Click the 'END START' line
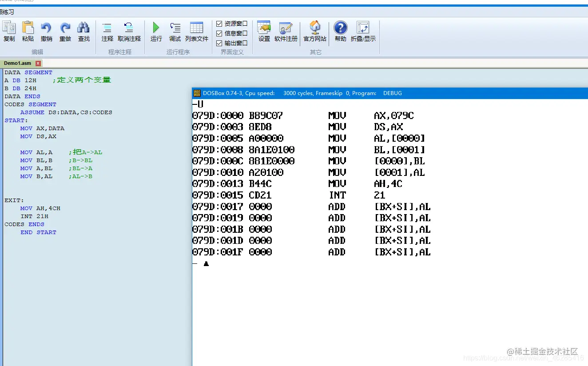The height and width of the screenshot is (366, 588). click(x=38, y=232)
